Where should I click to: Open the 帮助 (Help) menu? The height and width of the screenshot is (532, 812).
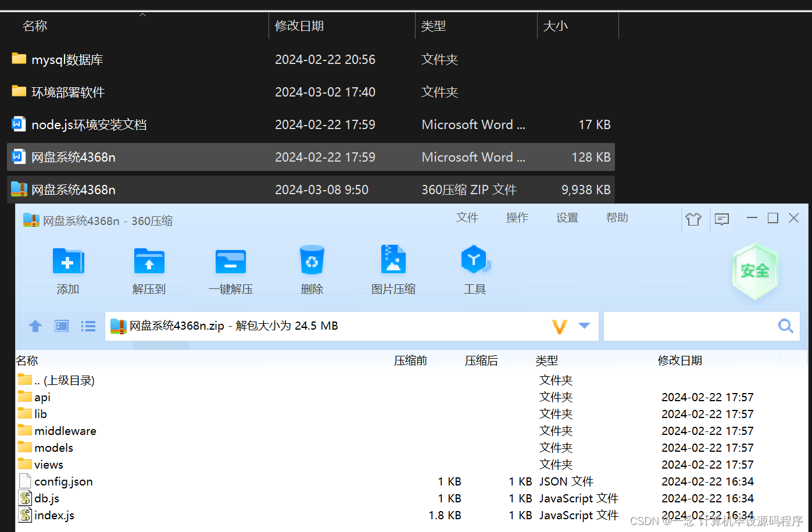click(x=617, y=217)
